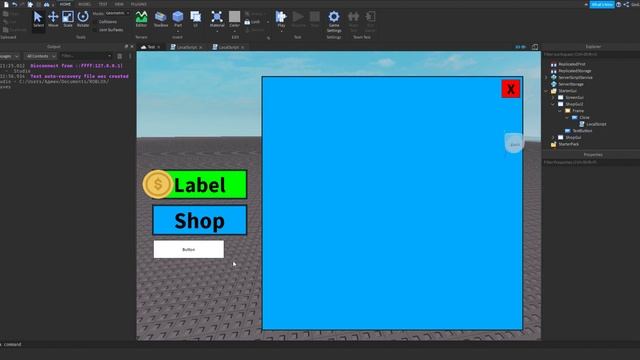Open the Toolbox panel
The height and width of the screenshot is (360, 640).
(161, 19)
